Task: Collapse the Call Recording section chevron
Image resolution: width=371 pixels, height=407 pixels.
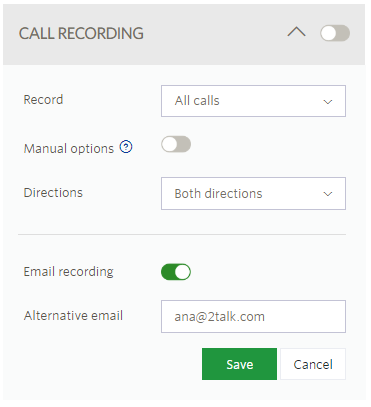Action: [x=296, y=33]
